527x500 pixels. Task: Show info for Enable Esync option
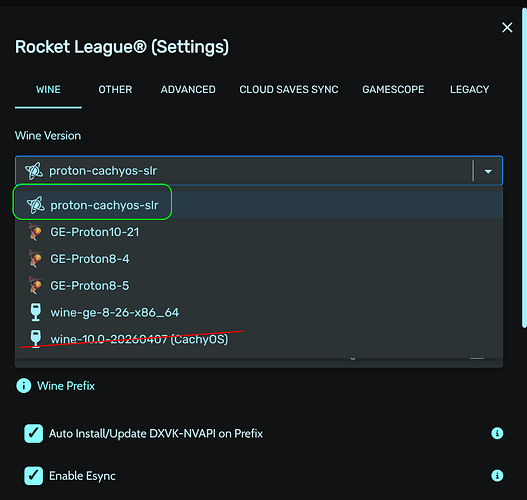[x=497, y=475]
